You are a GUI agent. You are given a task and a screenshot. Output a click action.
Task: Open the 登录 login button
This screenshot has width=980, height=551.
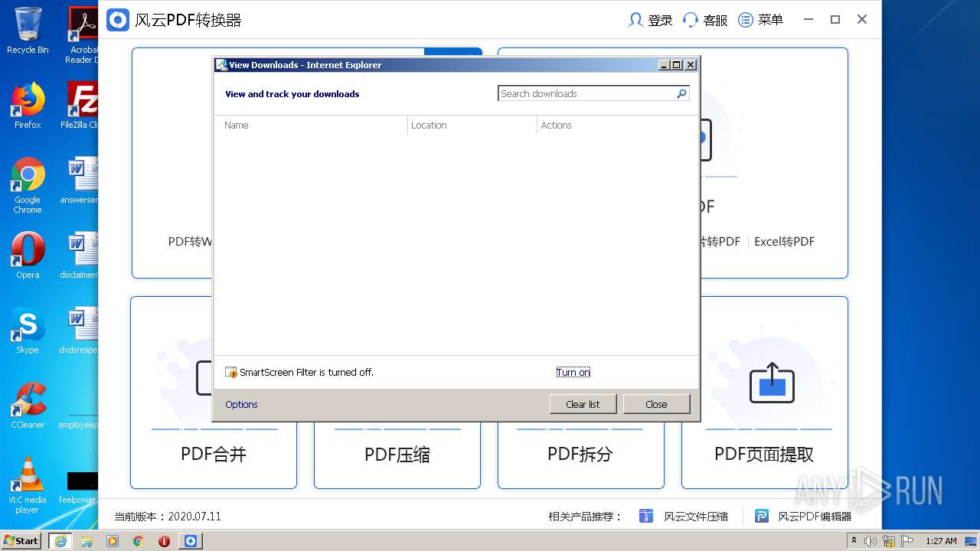coord(649,20)
